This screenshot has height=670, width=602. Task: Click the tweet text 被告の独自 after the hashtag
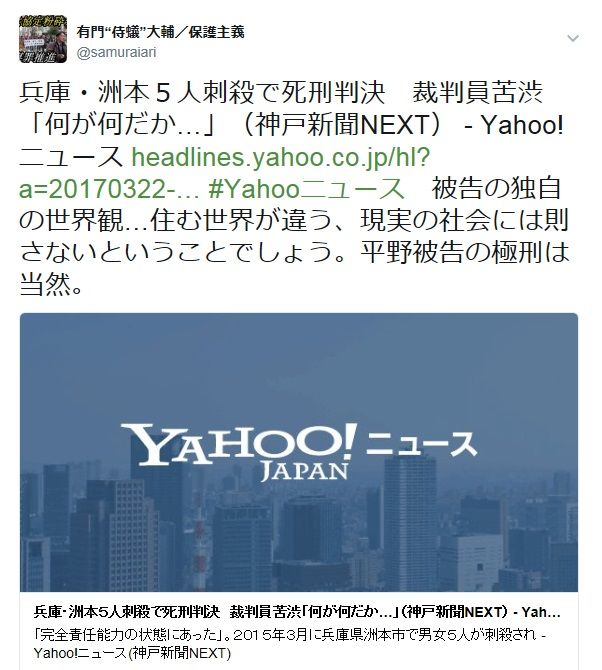496,189
